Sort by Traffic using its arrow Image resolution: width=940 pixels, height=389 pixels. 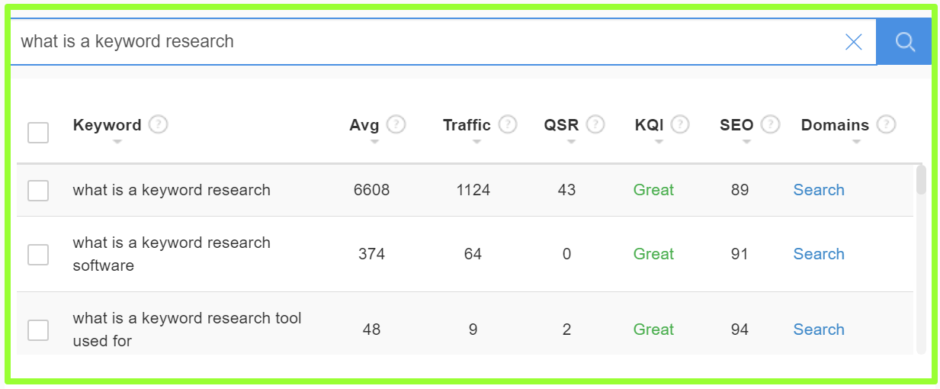477,142
